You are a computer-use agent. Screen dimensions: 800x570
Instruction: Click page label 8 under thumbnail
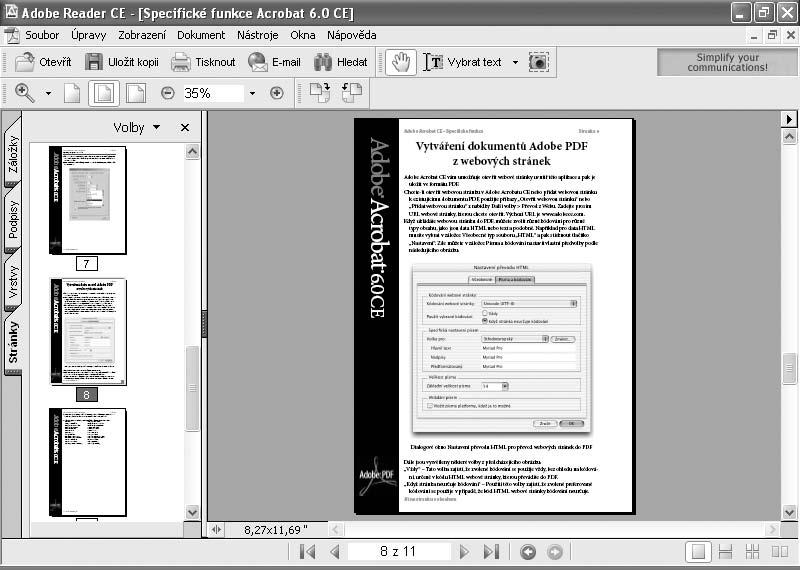coord(86,394)
